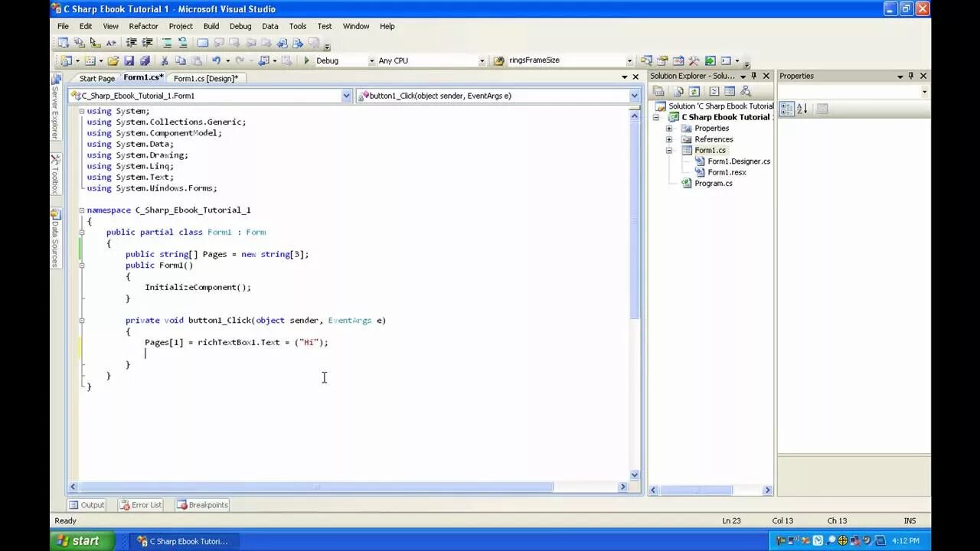This screenshot has height=551, width=980.
Task: Open the Output tab
Action: point(86,505)
